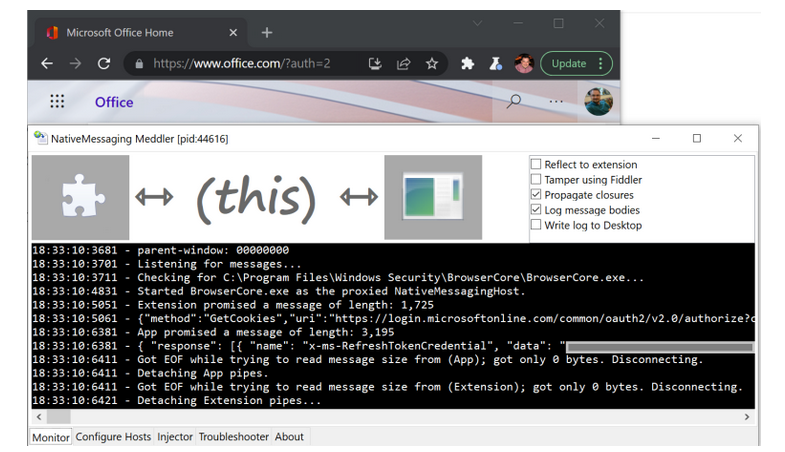
Task: Click the horizontal scrollbar thumb
Action: (x=59, y=416)
